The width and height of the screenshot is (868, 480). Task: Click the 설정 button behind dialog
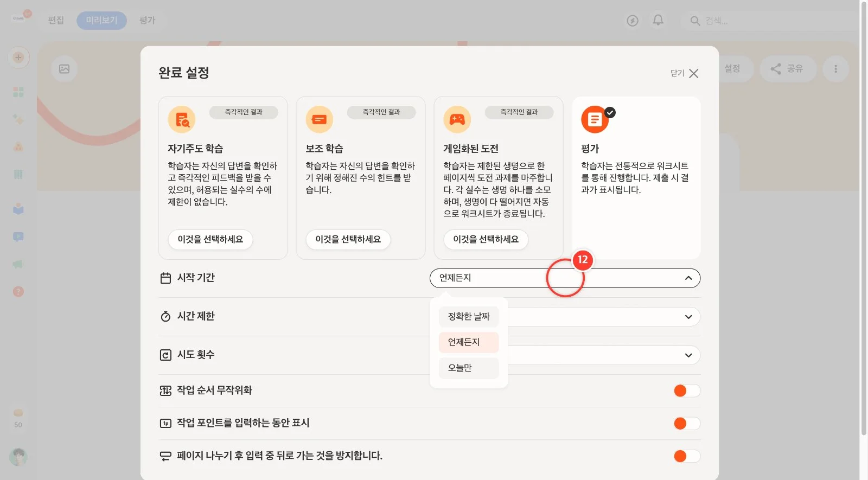[x=732, y=69]
